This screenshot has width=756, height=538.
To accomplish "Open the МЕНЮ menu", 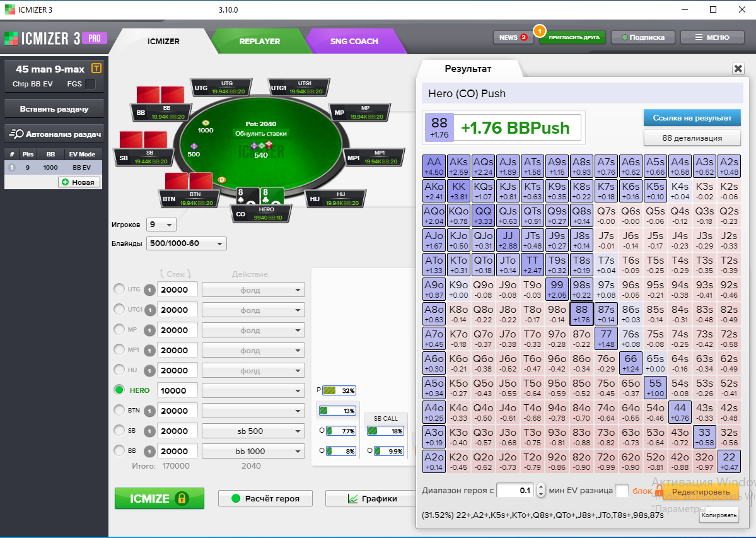I will [712, 37].
